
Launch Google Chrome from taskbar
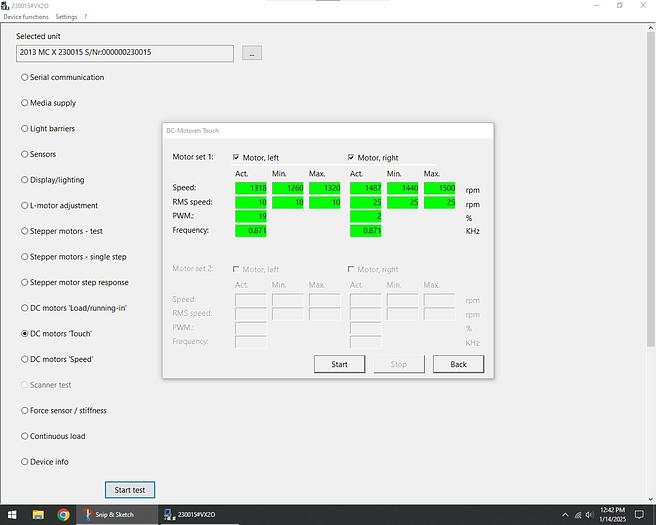pos(63,514)
